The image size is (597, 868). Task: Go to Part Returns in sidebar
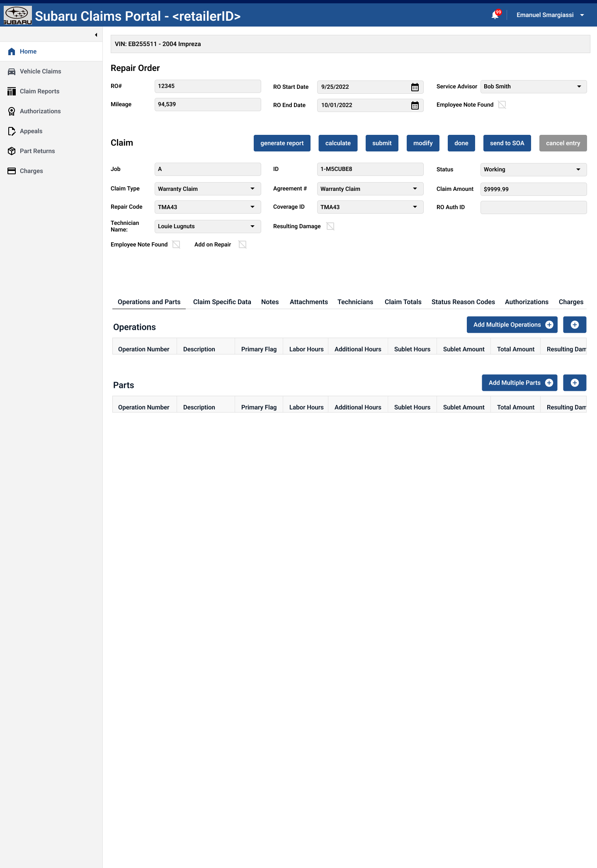point(37,151)
